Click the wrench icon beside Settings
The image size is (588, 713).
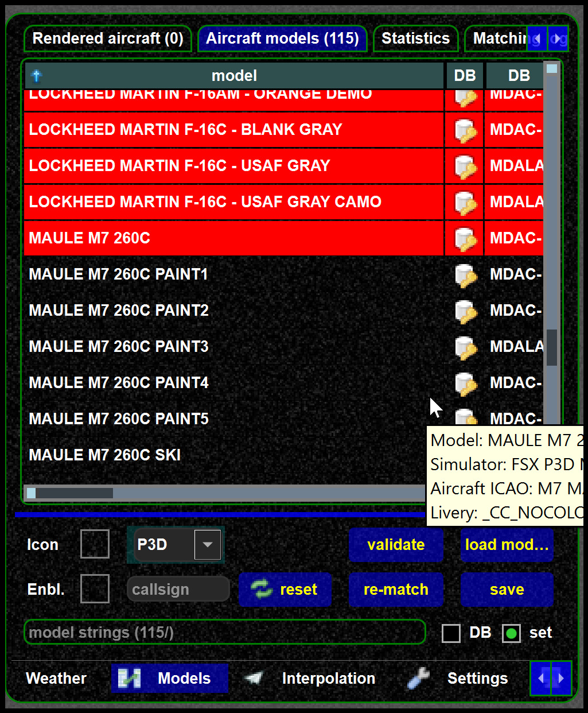click(419, 678)
